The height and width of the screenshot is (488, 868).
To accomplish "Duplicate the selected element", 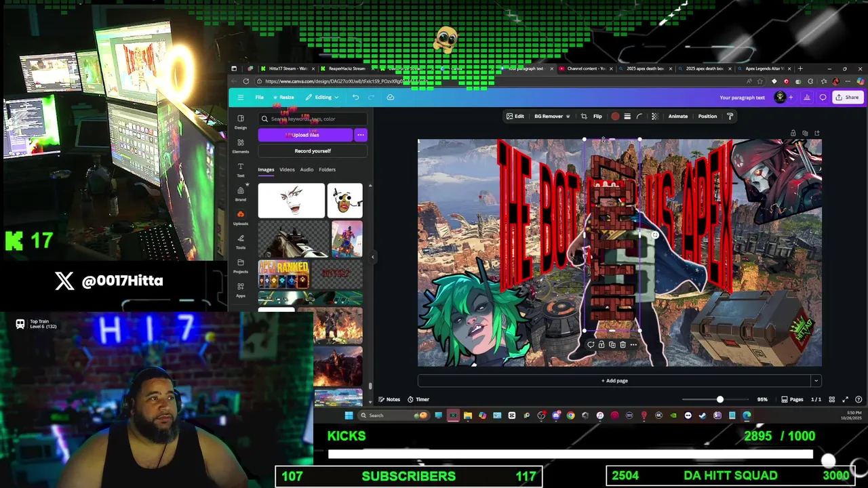I will coord(612,344).
